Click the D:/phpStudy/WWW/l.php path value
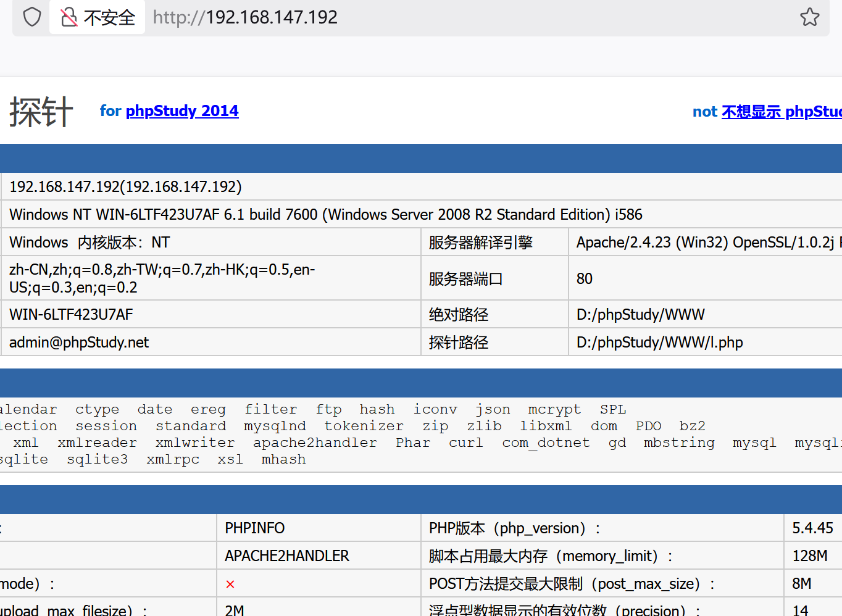This screenshot has width=842, height=616. coord(660,342)
